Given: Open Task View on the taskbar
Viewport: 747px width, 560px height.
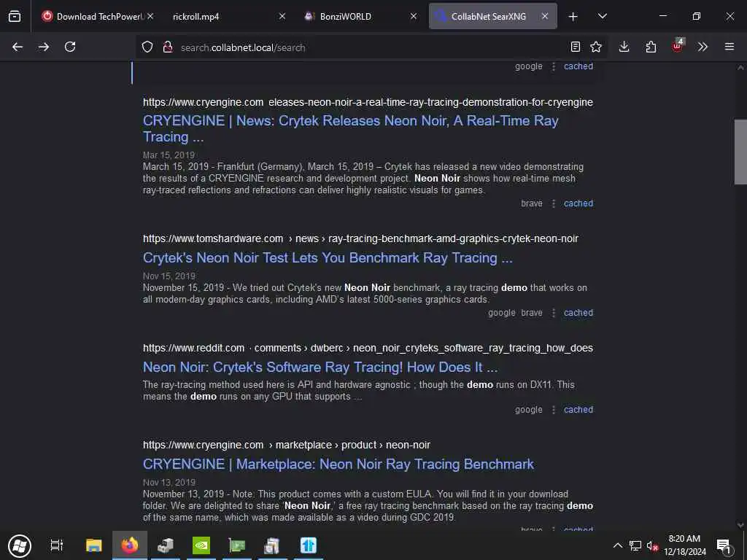Looking at the screenshot, I should tap(57, 545).
